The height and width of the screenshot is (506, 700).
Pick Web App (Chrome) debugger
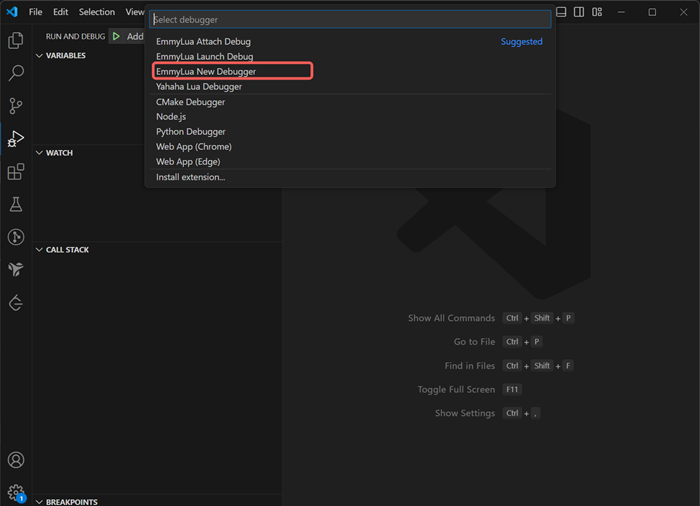350,146
